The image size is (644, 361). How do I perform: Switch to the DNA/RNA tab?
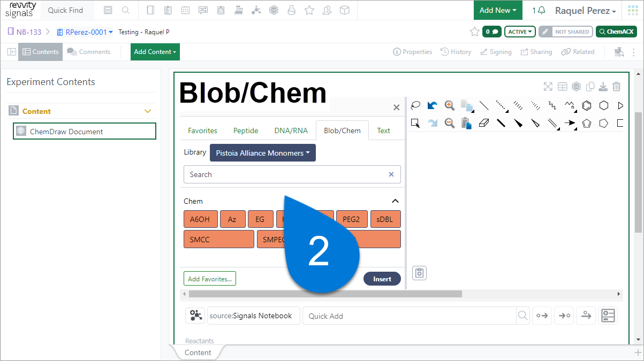291,130
